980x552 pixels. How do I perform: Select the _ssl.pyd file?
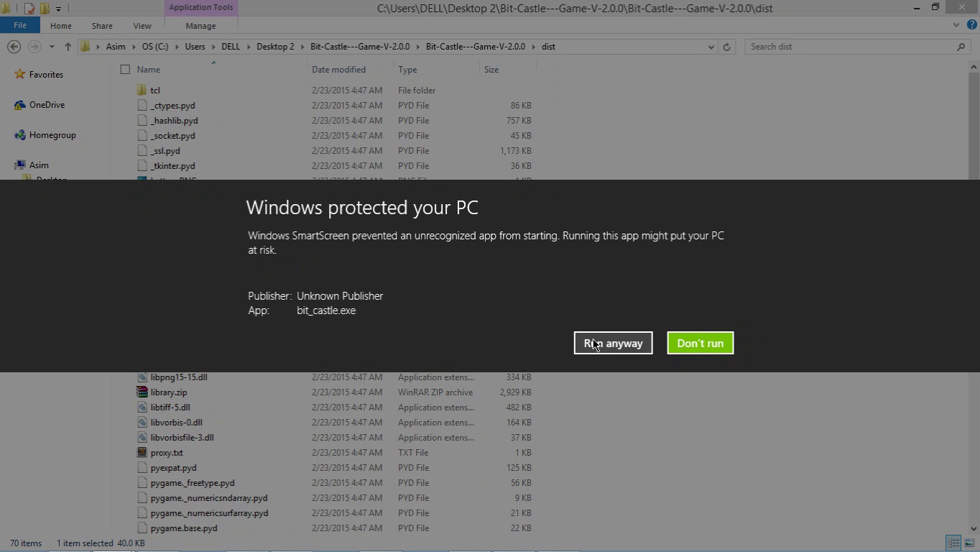[165, 151]
